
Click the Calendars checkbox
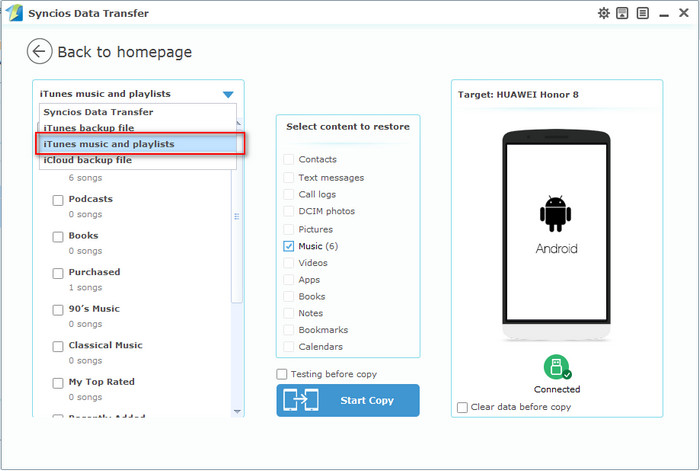pos(288,347)
